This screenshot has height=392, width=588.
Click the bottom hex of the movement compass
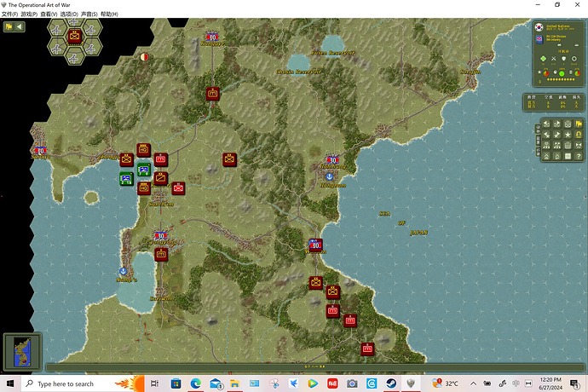[74, 57]
